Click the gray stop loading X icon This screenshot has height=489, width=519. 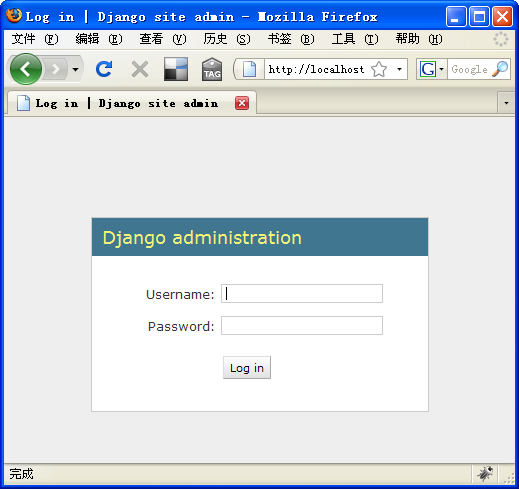140,69
